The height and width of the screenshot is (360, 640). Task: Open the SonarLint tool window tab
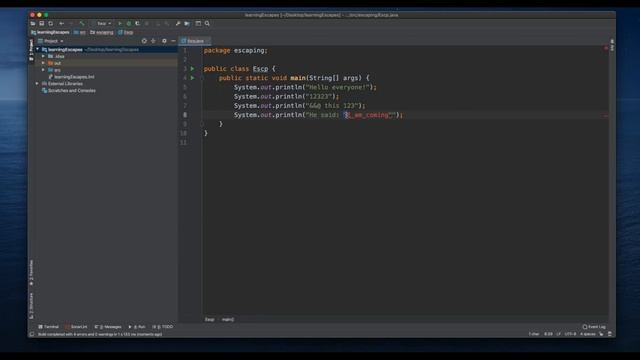coord(76,327)
